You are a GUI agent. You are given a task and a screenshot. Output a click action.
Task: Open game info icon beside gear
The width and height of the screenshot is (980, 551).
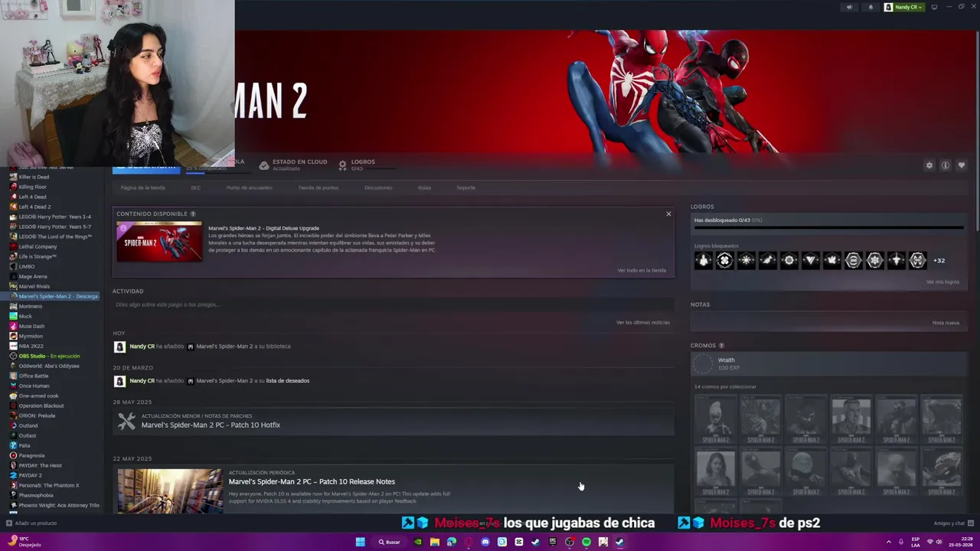pyautogui.click(x=946, y=165)
